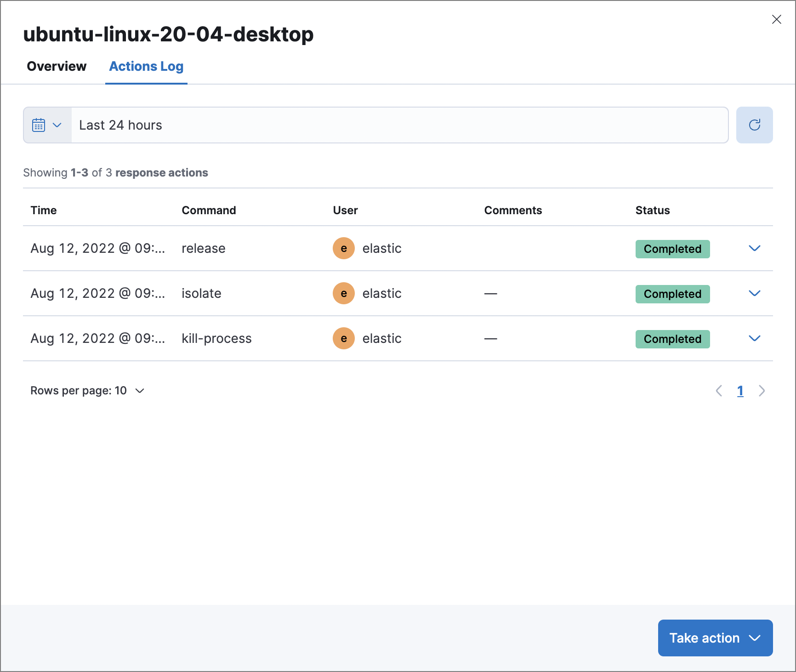Close the ubuntu-linux-20-04-desktop flyout

tap(777, 19)
